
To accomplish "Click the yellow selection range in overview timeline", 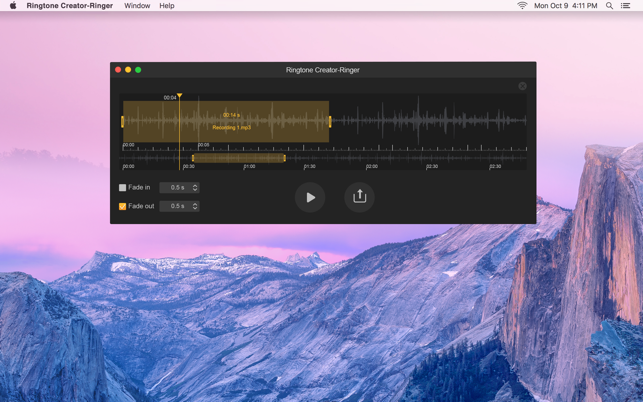I will tap(238, 158).
